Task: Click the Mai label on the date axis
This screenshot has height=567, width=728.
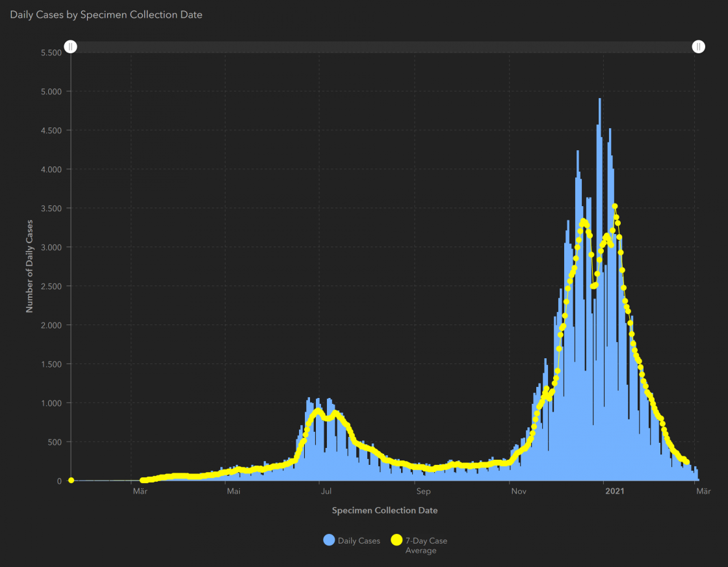Action: (x=233, y=492)
